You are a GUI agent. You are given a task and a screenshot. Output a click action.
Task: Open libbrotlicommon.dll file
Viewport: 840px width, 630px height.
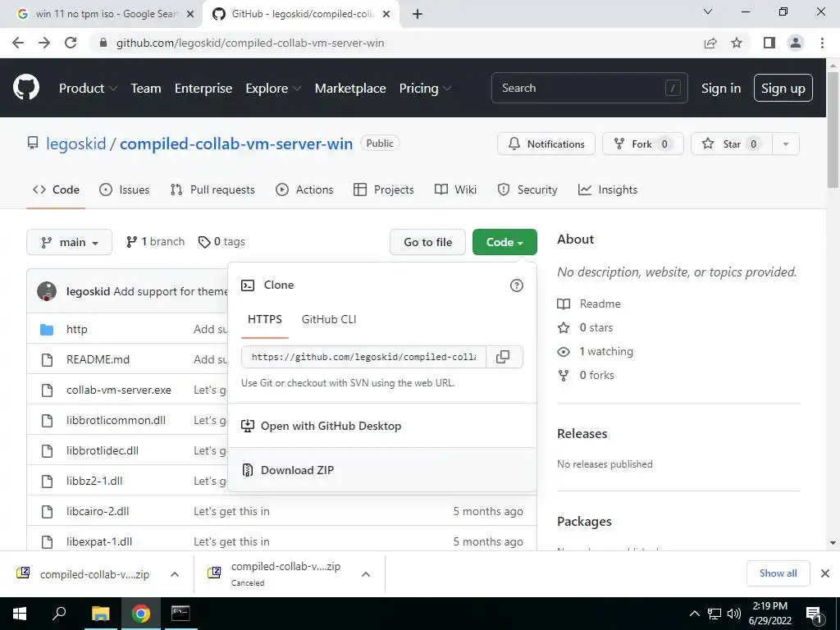(116, 421)
